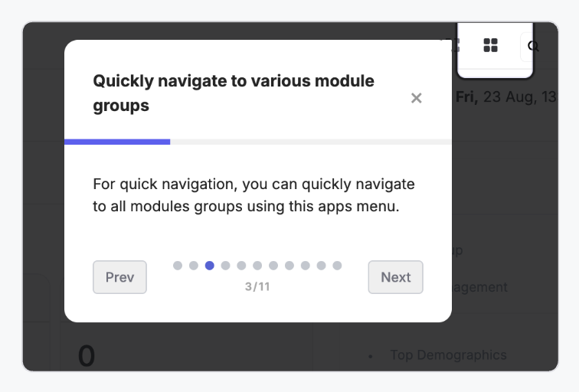Select the second tour step dot
Viewport: 579px width, 392px height.
coord(194,266)
